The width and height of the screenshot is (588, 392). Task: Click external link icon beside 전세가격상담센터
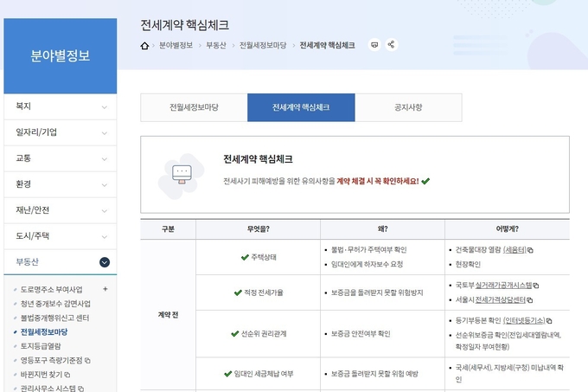pos(530,299)
